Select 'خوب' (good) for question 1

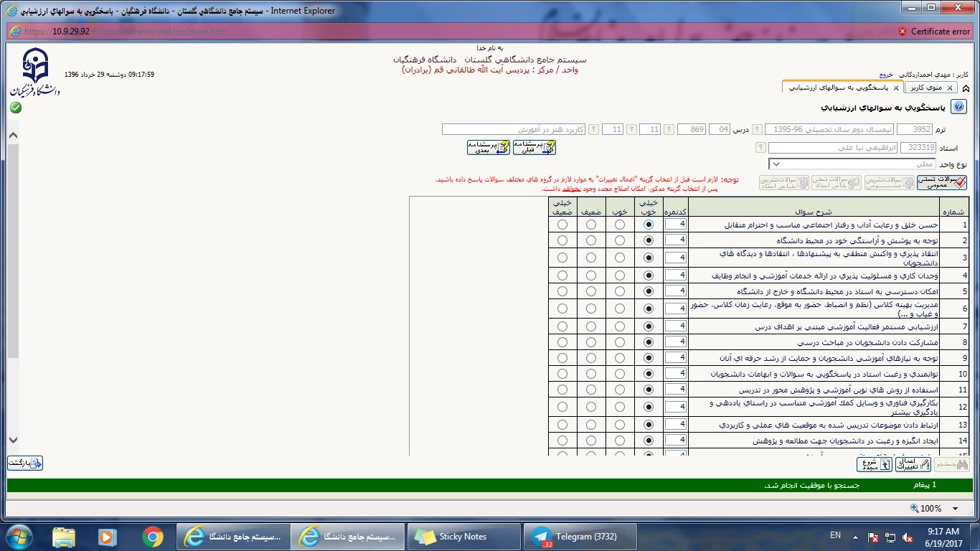[x=620, y=225]
